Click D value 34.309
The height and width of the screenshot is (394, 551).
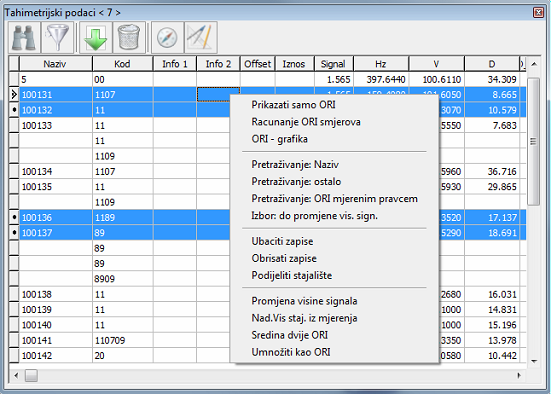(492, 79)
